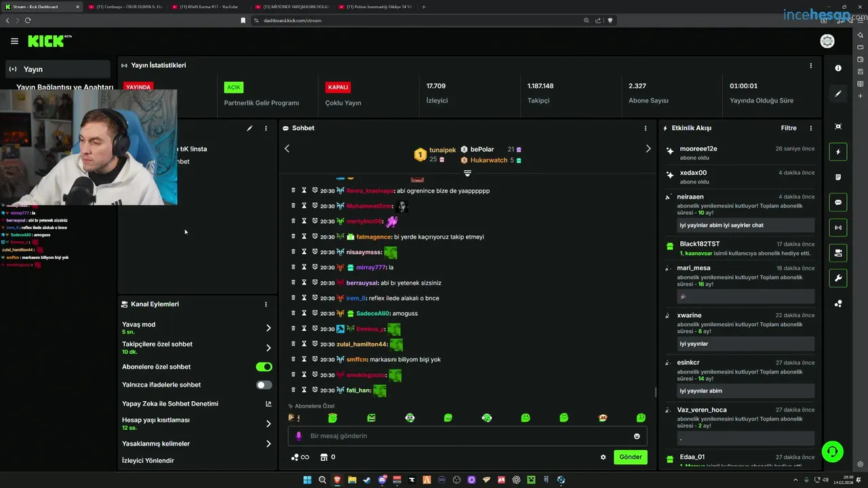868x488 pixels.
Task: Expand Yavaş mod settings
Action: pos(268,328)
